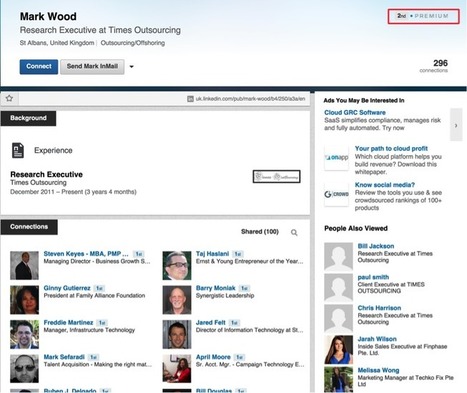467x393 pixels.
Task: Advance ads with the right chevron
Action: [x=456, y=125]
